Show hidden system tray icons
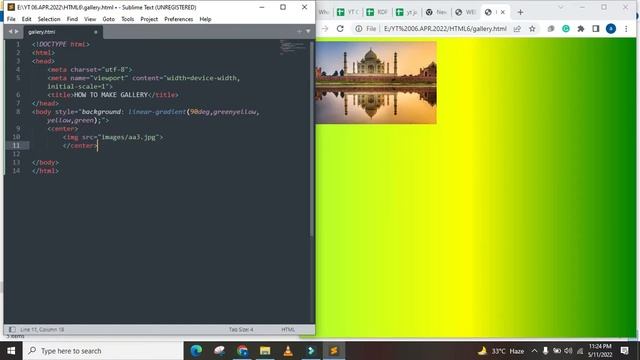640x360 pixels. tap(534, 351)
